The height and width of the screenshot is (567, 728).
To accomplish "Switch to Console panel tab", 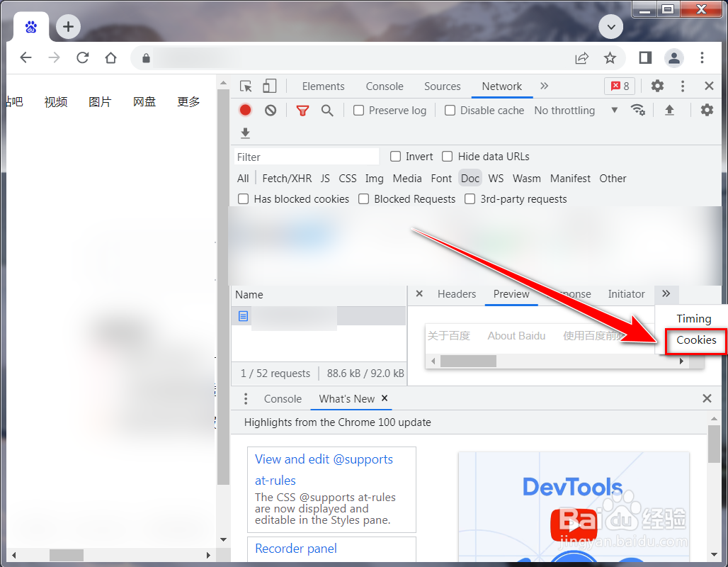I will click(385, 86).
